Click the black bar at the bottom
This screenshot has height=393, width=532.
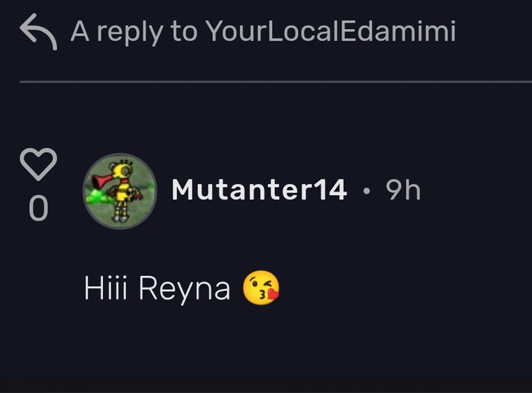coord(266,388)
